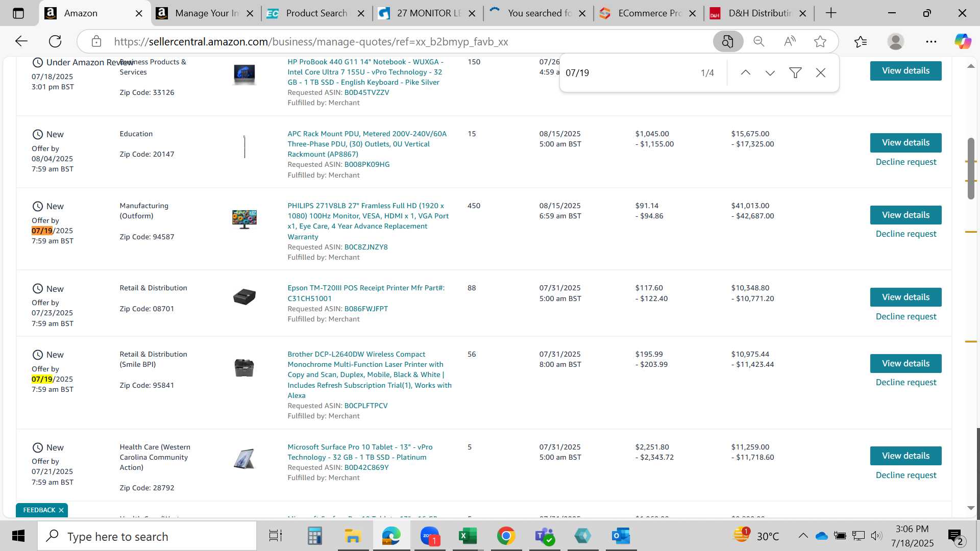Open the tab actions menu icon
This screenshot has width=980, height=551.
click(x=18, y=13)
